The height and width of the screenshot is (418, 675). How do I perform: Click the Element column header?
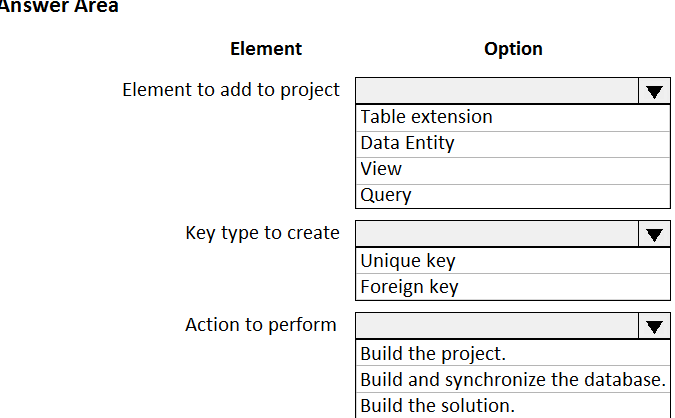tap(265, 48)
